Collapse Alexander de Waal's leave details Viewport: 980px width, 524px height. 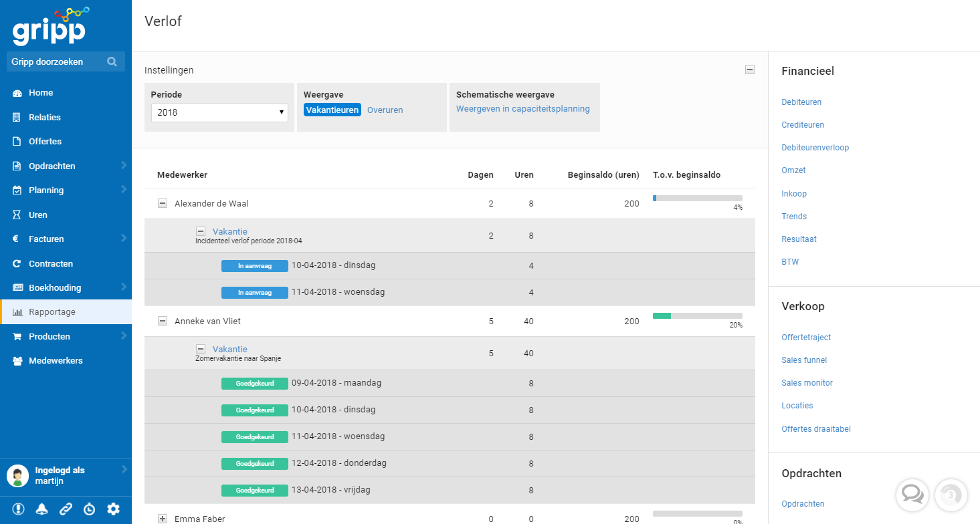click(x=162, y=203)
